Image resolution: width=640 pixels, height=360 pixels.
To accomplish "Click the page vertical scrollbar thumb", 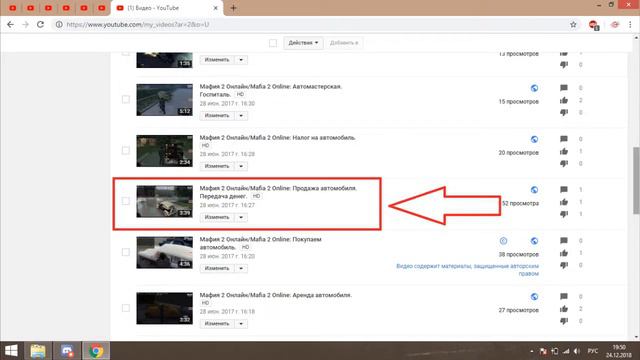I will [636, 180].
